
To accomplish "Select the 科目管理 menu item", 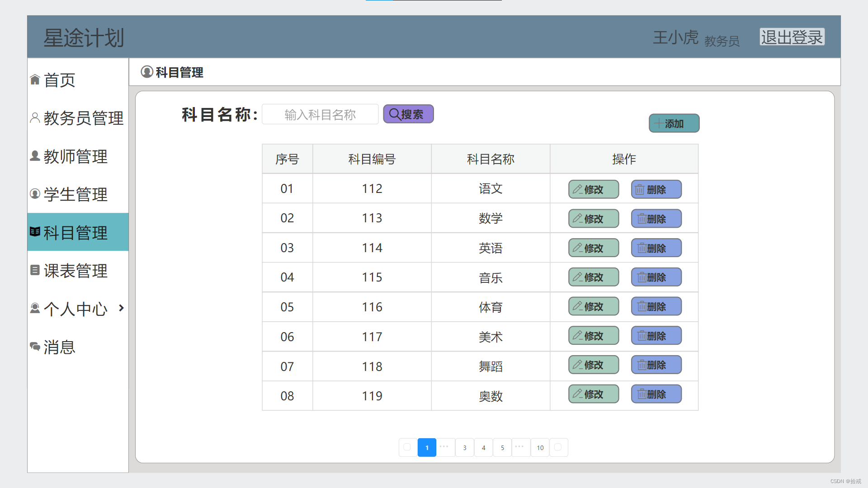I will point(75,232).
